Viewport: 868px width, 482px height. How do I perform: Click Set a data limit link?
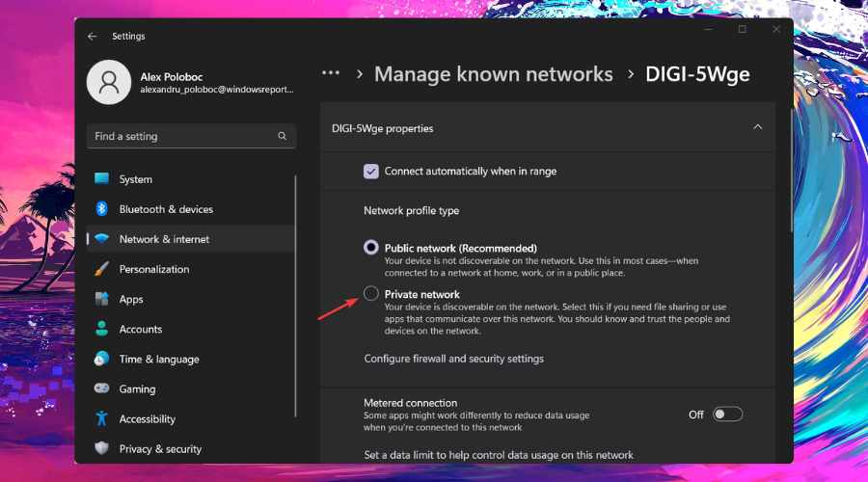[x=499, y=455]
